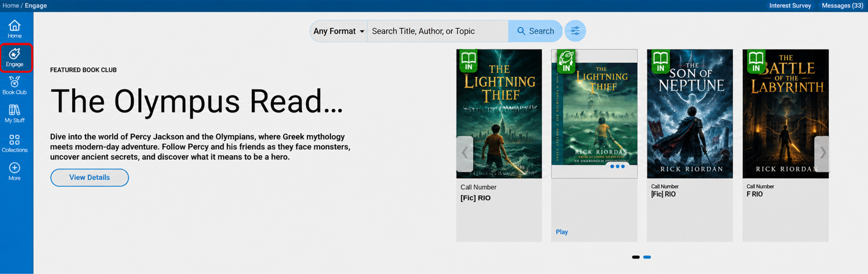This screenshot has height=274, width=868.
Task: Focus the Search Title, Author, or Topic field
Action: [x=438, y=31]
